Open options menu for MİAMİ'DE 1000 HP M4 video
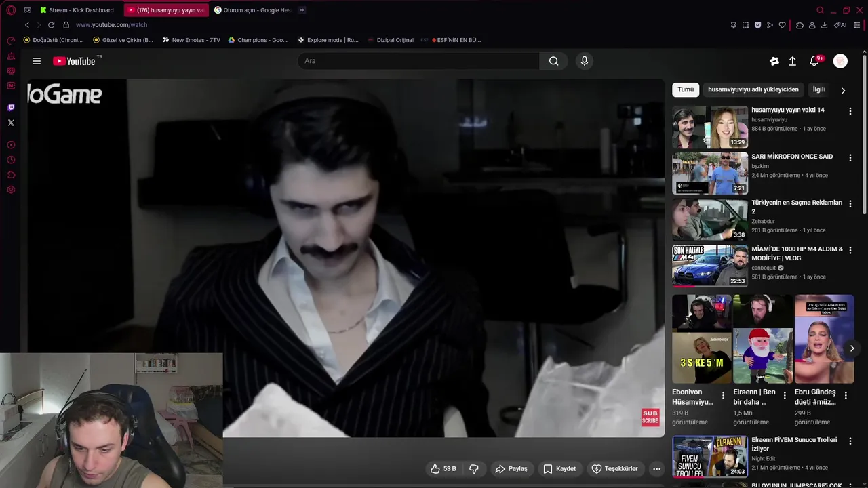 850,250
